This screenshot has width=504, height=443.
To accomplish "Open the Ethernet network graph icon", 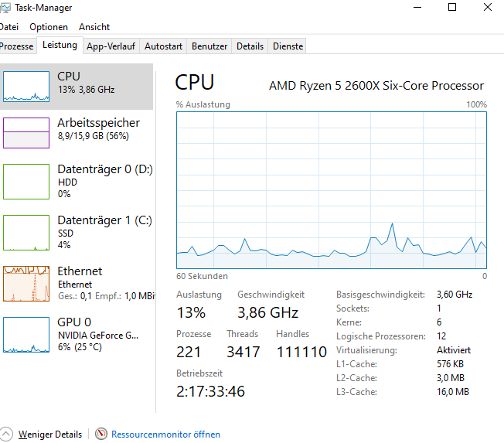I will [x=27, y=283].
